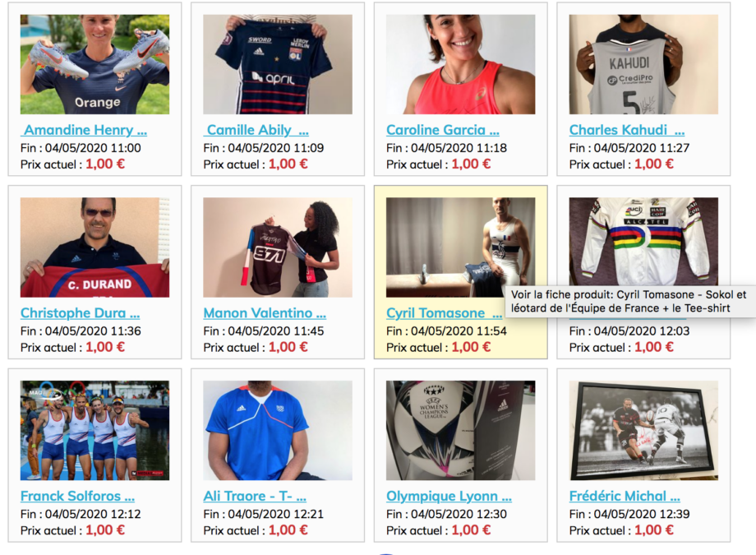Screen dimensions: 756x555
Task: Click the Caroline Garcia title link
Action: pyautogui.click(x=443, y=130)
